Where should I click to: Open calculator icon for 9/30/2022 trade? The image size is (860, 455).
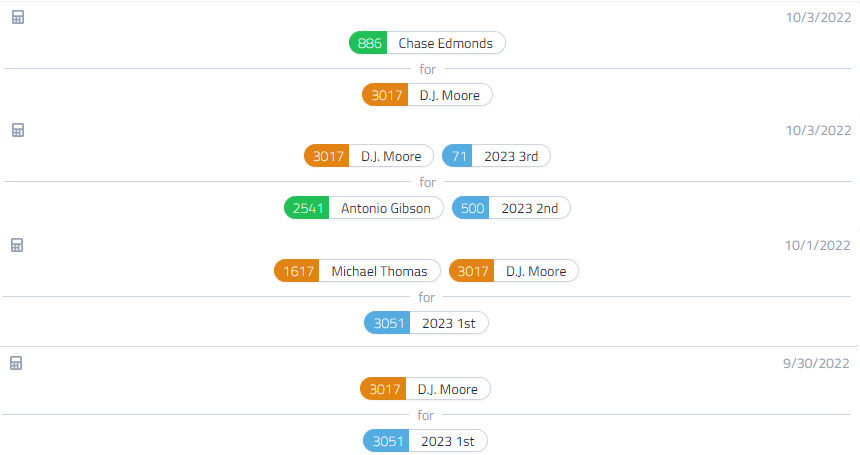16,363
